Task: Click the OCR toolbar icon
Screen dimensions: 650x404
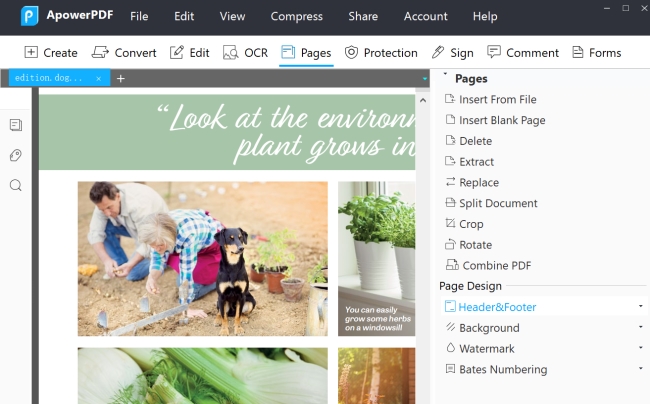Action: pos(230,53)
